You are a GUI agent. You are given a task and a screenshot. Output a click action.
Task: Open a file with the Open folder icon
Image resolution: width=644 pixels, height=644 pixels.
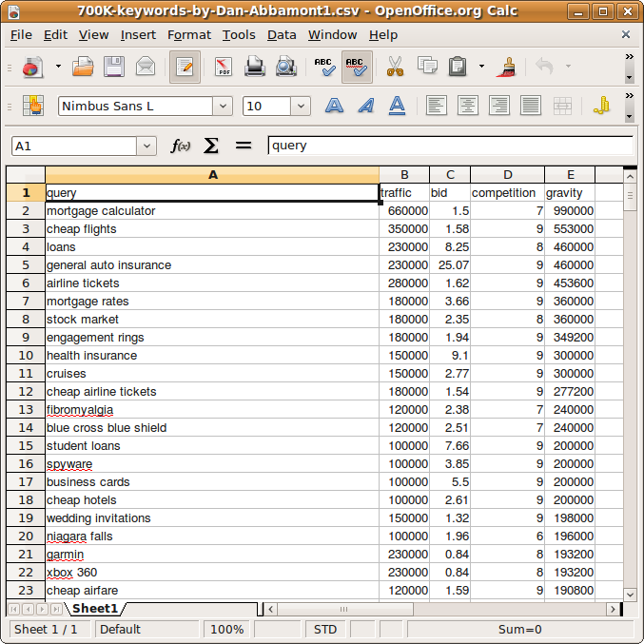(83, 67)
